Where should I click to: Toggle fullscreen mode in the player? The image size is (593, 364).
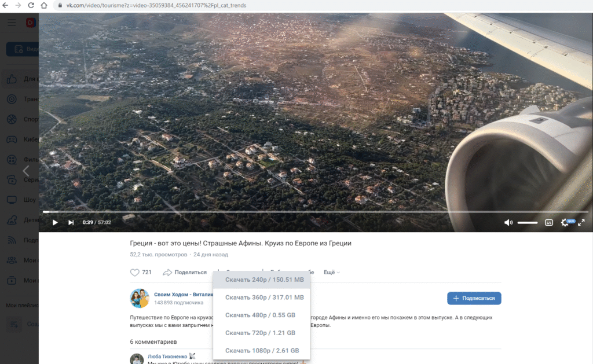click(x=581, y=222)
